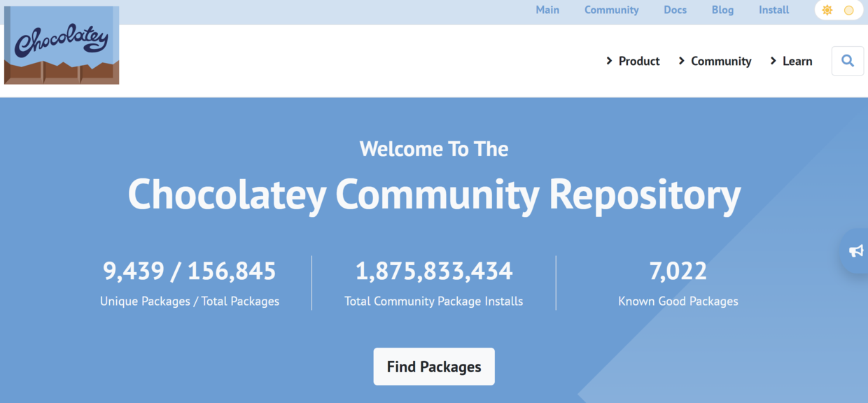Select Community in the top blue bar

611,10
